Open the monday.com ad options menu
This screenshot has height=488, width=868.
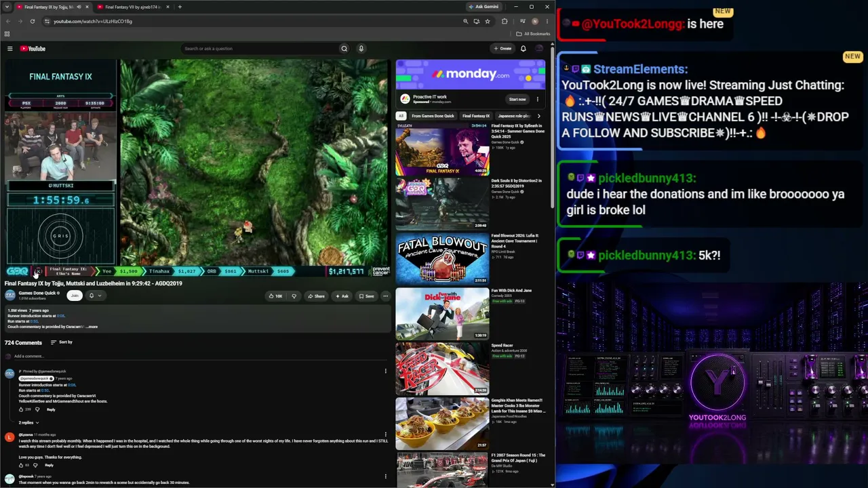(537, 99)
